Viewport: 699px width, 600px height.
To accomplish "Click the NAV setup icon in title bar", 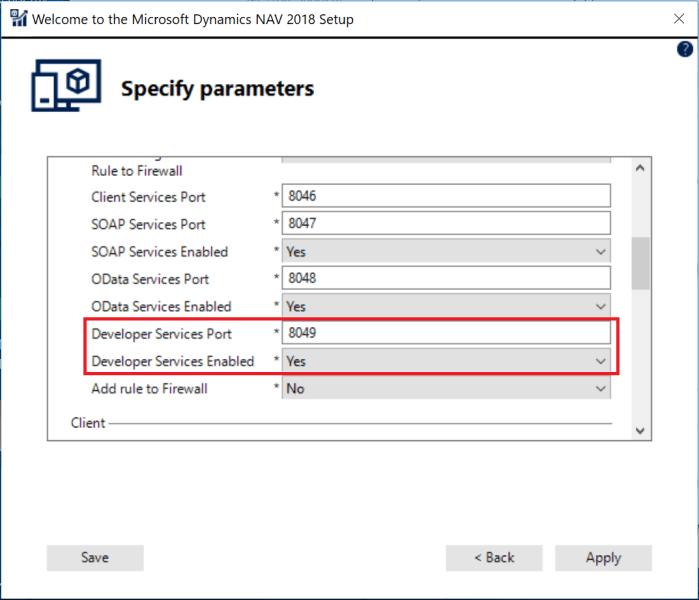I will click(x=17, y=18).
